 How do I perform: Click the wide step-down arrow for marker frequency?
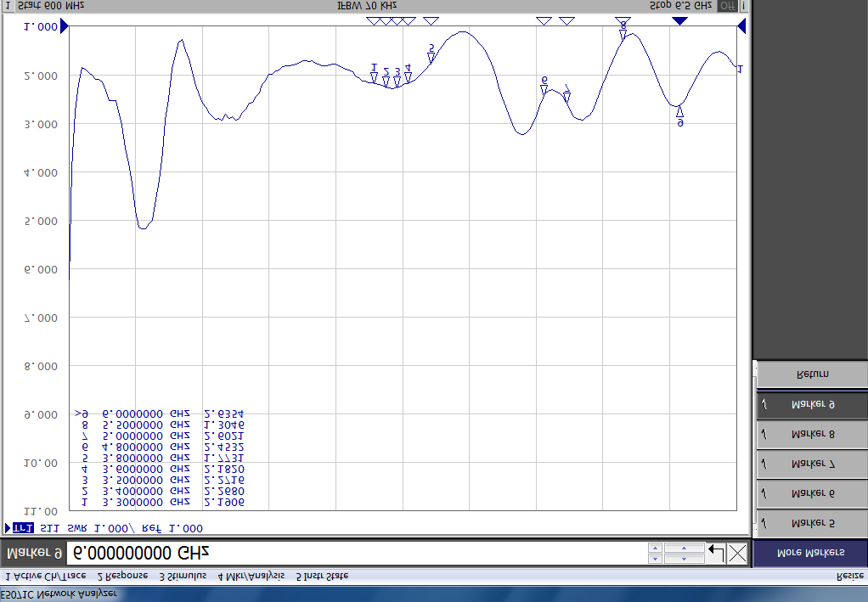pos(684,549)
